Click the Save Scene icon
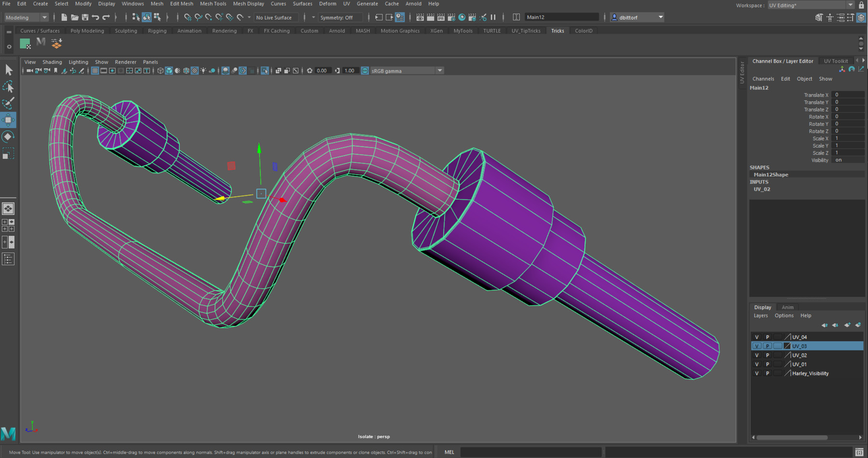Screen dimensions: 868x458 point(85,16)
